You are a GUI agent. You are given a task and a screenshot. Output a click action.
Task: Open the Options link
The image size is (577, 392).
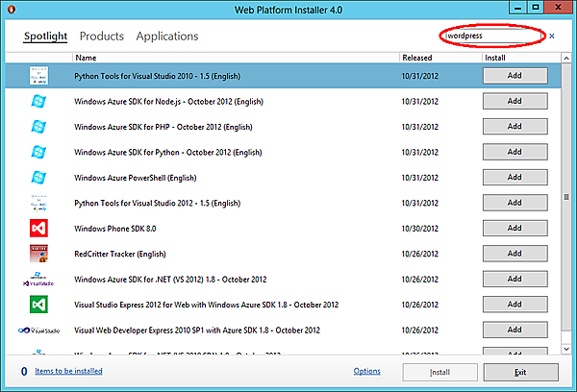click(x=366, y=371)
